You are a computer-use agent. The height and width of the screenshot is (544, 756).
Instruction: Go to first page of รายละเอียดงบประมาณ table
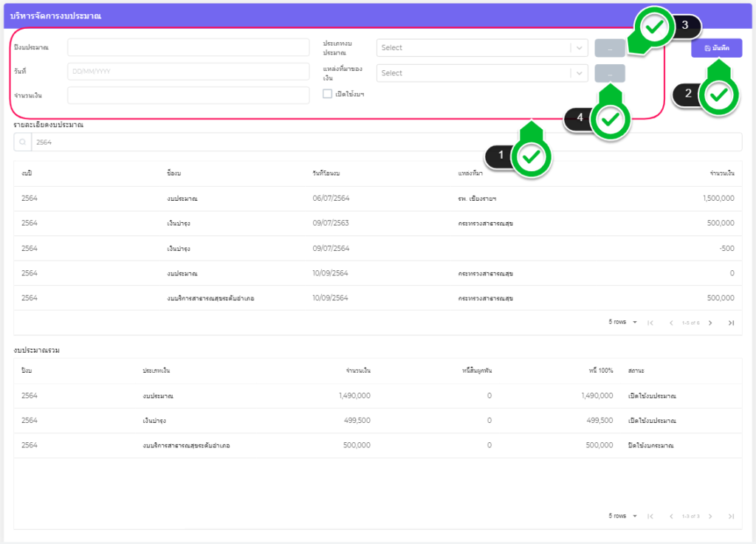650,323
